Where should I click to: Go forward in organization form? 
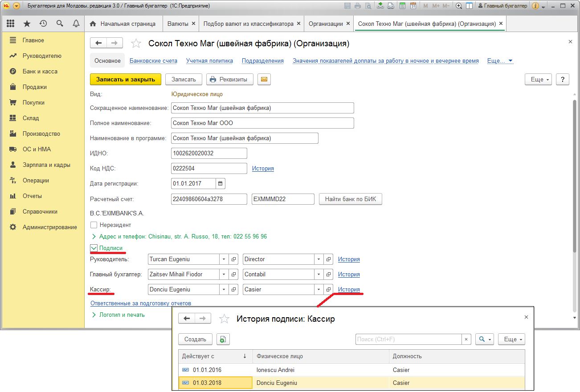114,43
